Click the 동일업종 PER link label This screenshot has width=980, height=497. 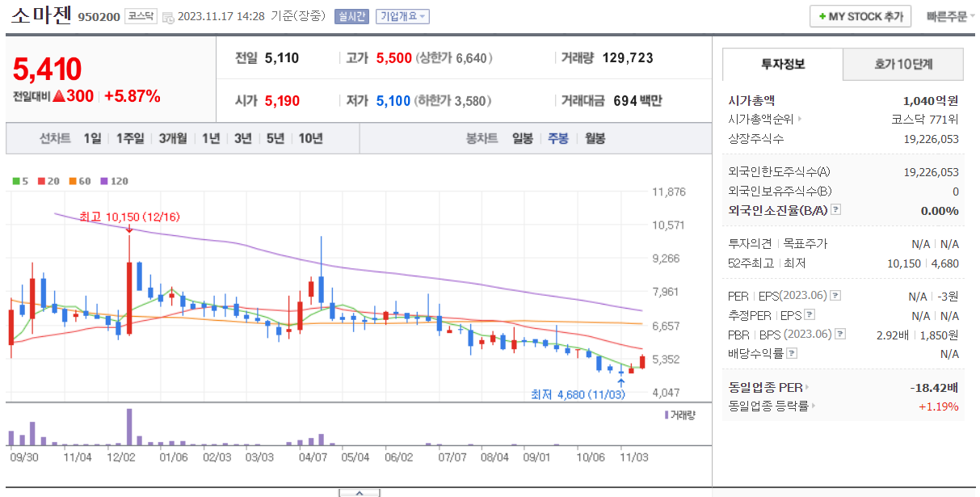(765, 388)
